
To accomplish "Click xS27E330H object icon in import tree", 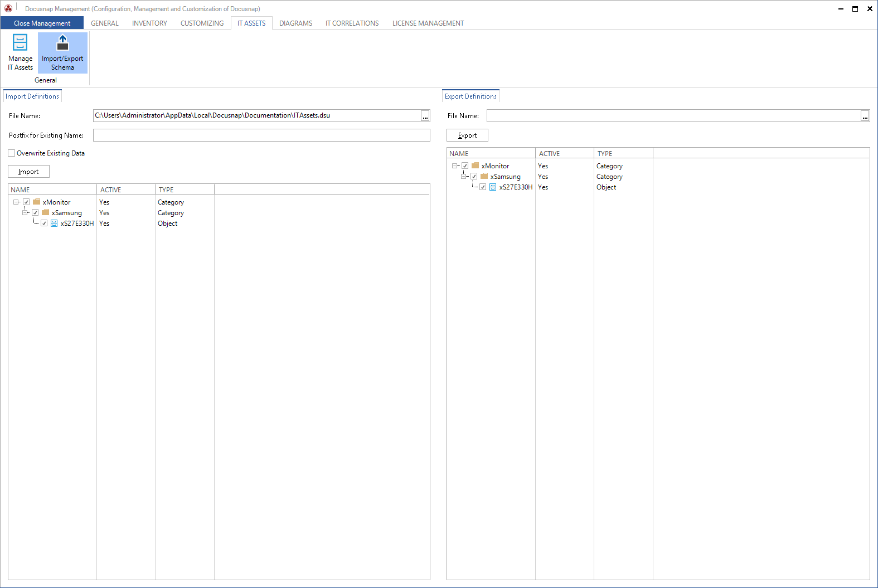I will point(54,223).
